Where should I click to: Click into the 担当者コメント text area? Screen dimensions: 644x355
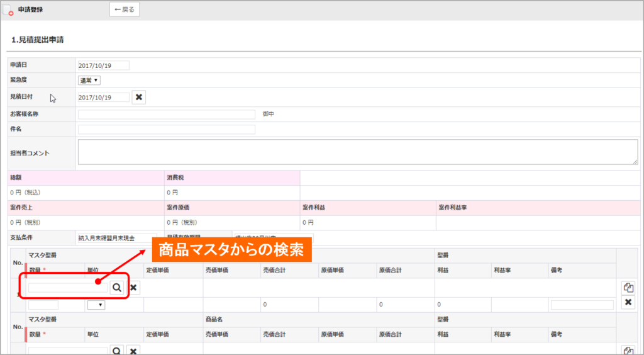(358, 152)
